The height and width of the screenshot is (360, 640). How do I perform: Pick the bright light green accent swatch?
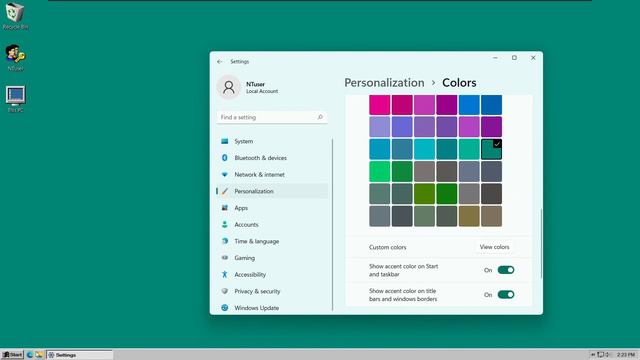click(x=380, y=171)
